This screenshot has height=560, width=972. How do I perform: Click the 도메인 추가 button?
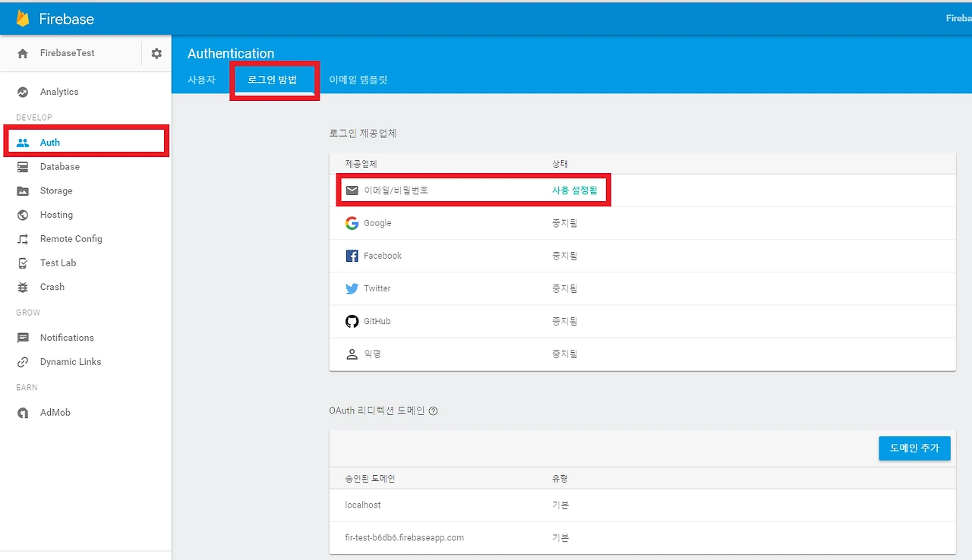click(x=914, y=448)
